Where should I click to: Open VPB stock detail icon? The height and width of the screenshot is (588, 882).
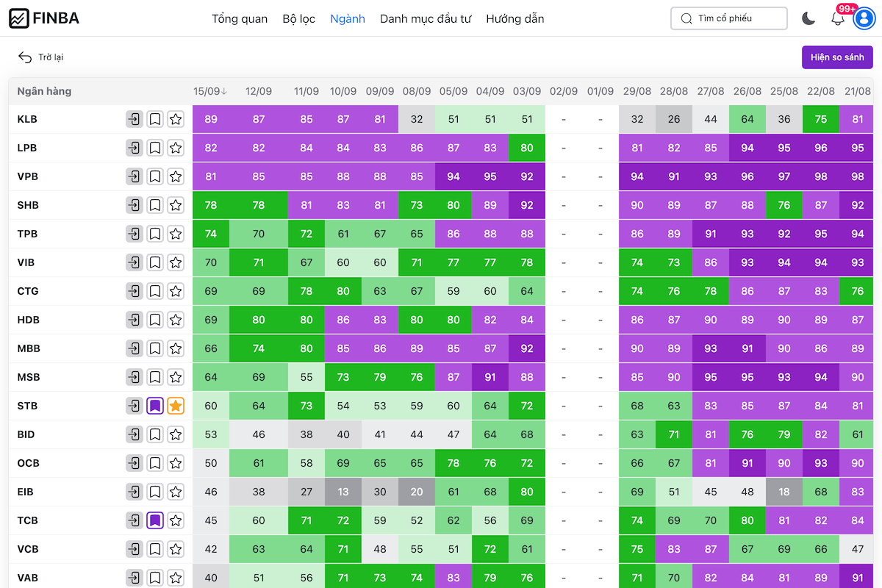tap(134, 176)
